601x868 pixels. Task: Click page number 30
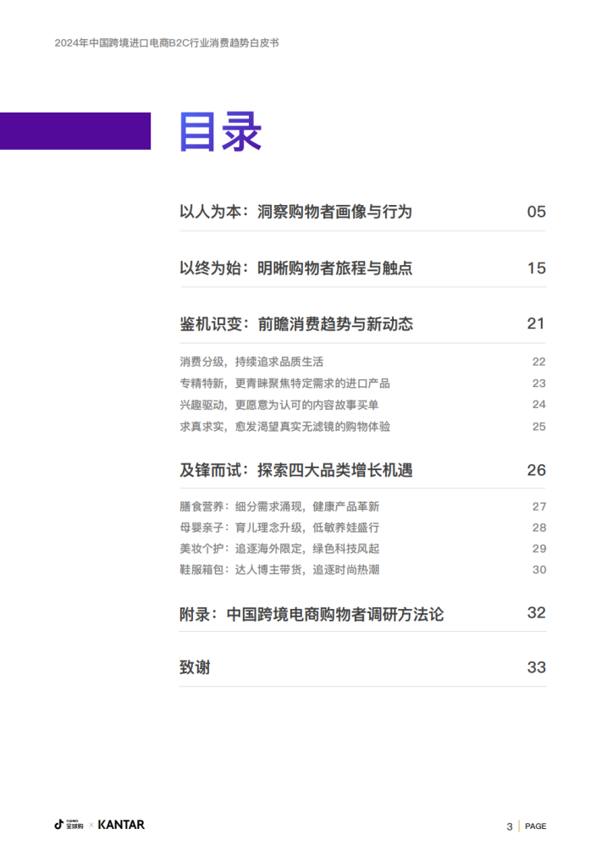(539, 570)
